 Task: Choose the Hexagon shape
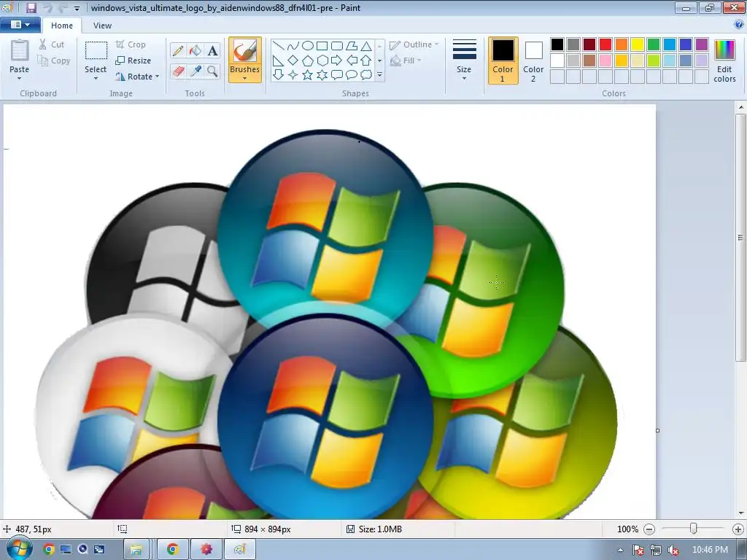click(322, 61)
